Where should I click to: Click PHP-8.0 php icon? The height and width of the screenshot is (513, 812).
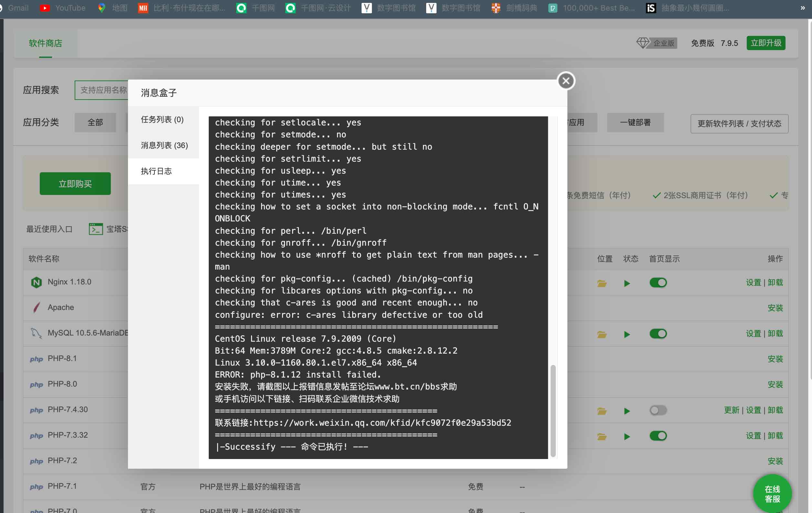click(x=37, y=384)
